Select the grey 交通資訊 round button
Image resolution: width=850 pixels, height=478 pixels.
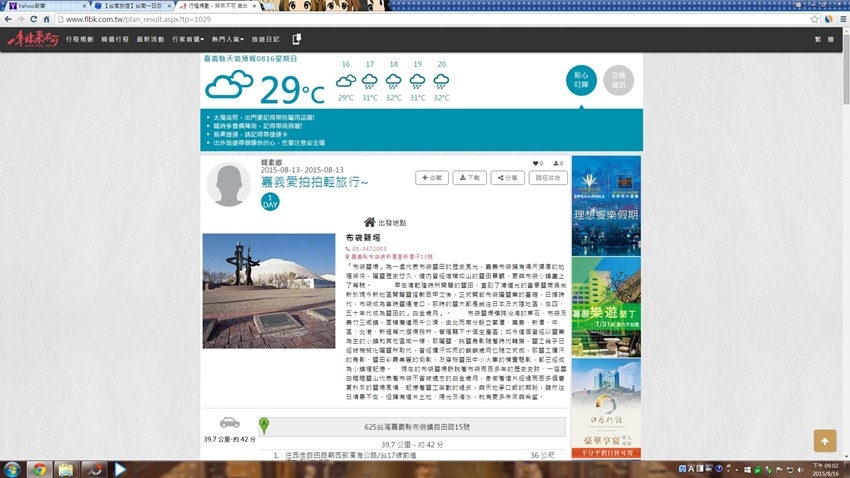point(619,80)
